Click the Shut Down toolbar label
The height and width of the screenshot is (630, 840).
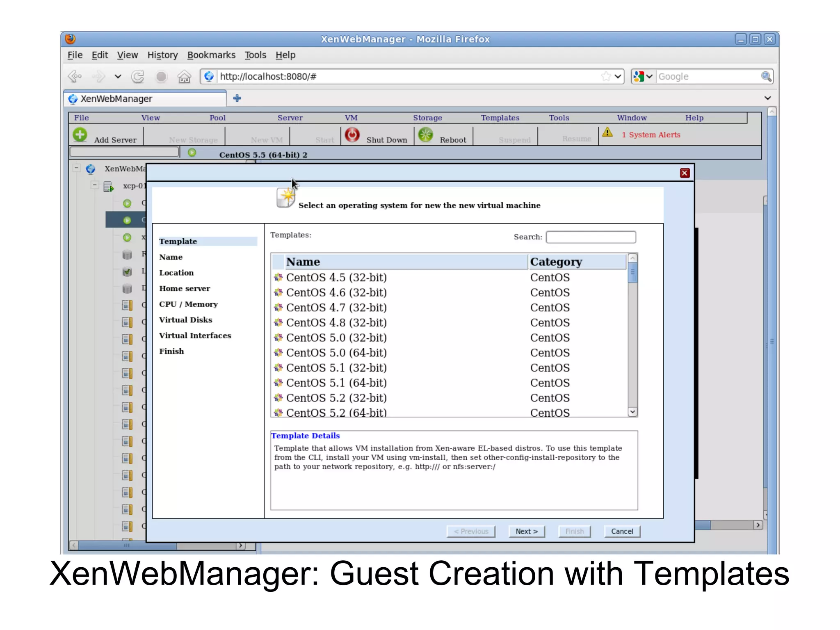pos(387,140)
